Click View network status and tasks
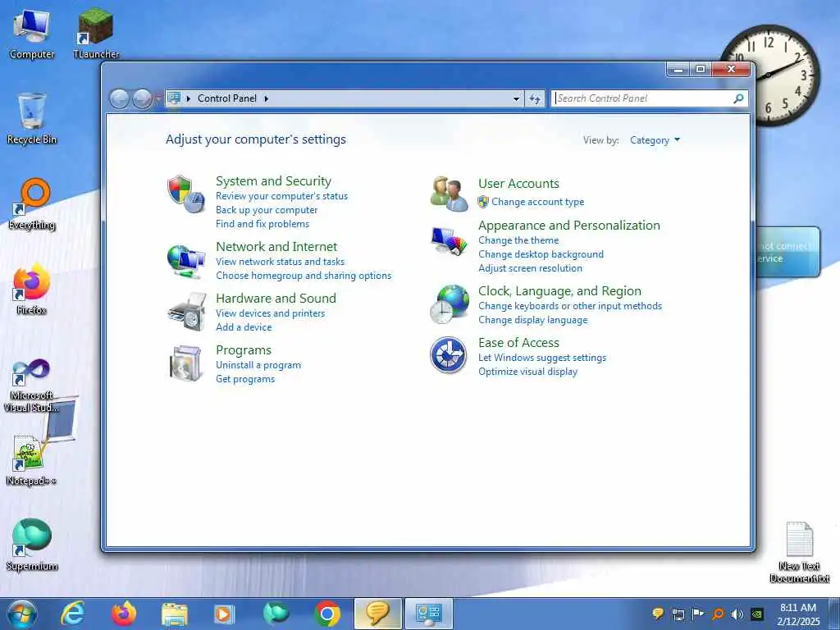This screenshot has width=840, height=630. click(x=281, y=262)
